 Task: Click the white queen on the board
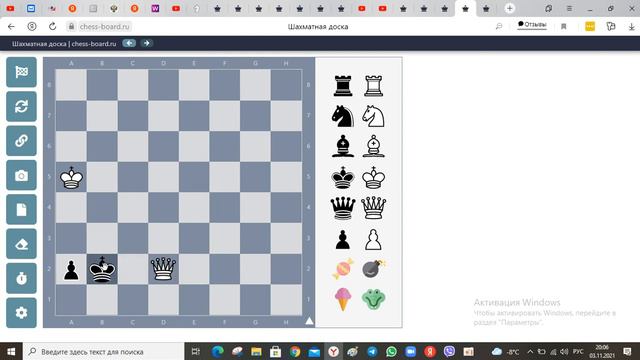(x=163, y=269)
